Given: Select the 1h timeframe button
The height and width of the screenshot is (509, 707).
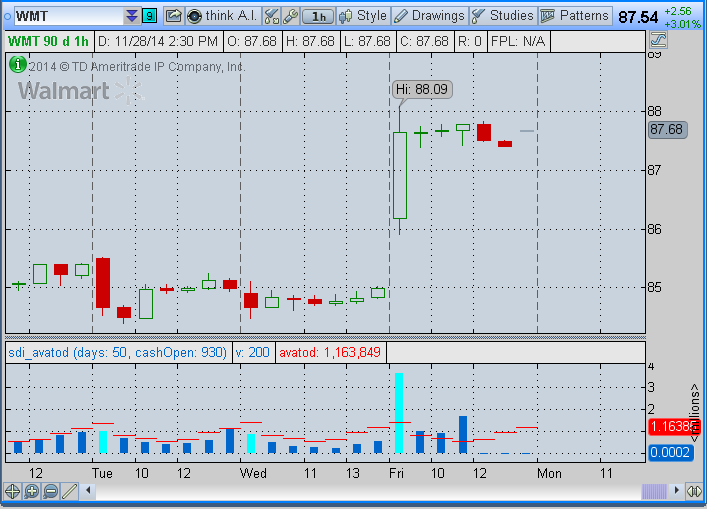Looking at the screenshot, I should (318, 17).
